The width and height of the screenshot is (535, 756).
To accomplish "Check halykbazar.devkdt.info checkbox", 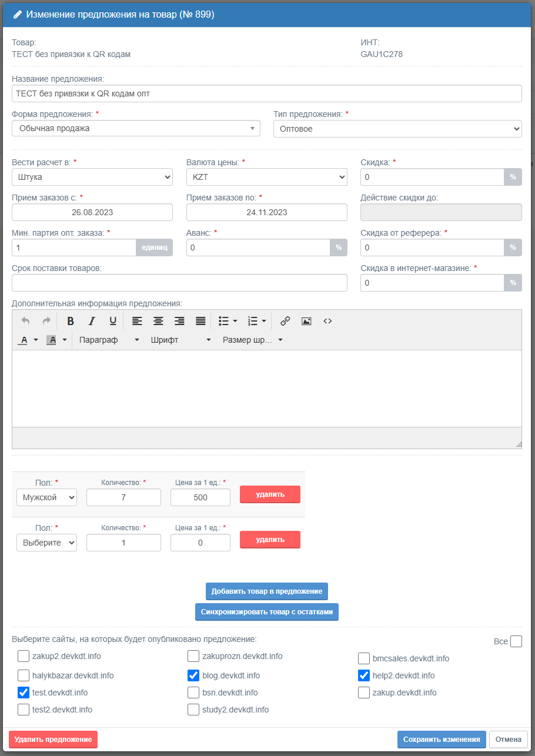I will click(24, 675).
